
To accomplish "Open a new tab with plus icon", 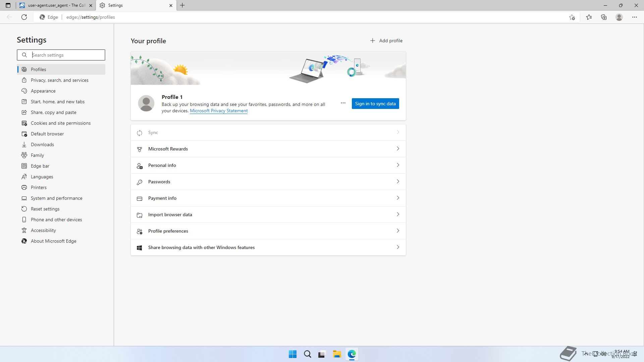I will click(x=182, y=5).
